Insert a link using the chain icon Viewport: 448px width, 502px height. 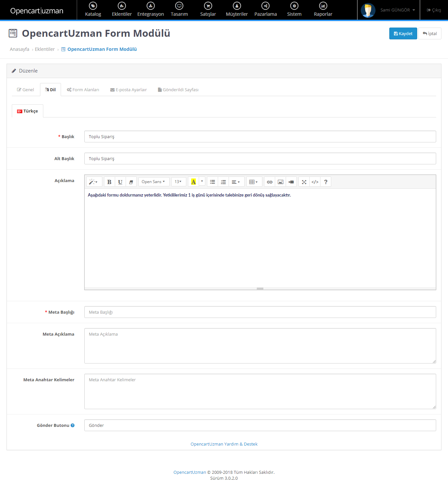[x=270, y=182]
